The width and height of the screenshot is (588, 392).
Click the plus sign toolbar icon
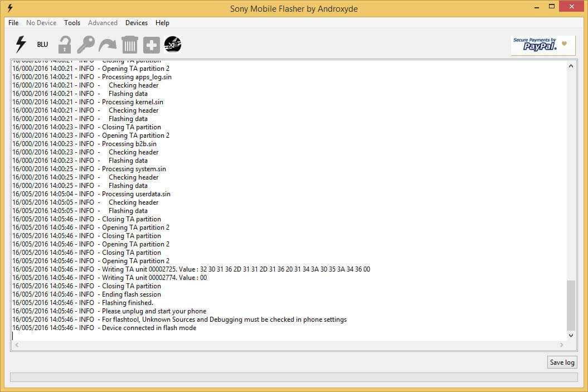(151, 45)
